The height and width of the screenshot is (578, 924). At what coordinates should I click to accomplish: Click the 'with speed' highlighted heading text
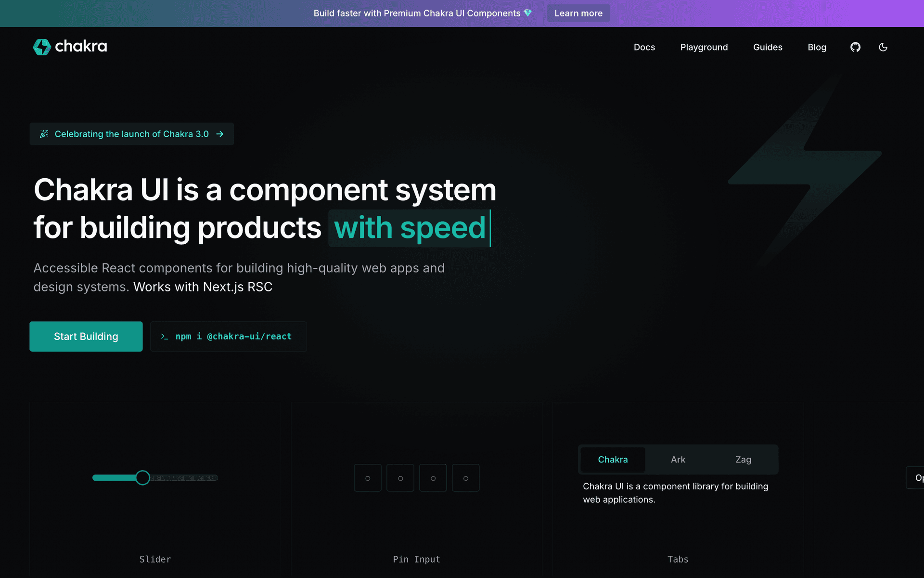click(x=410, y=228)
